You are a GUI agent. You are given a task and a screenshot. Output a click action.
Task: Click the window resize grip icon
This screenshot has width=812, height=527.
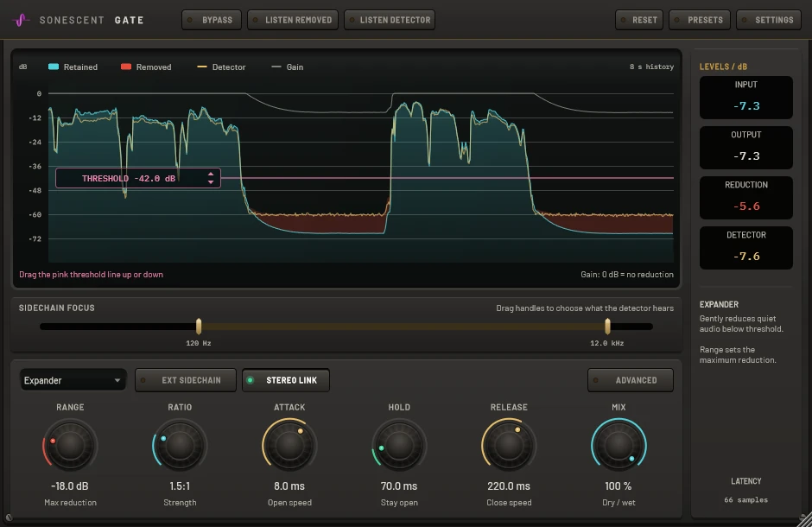805,520
